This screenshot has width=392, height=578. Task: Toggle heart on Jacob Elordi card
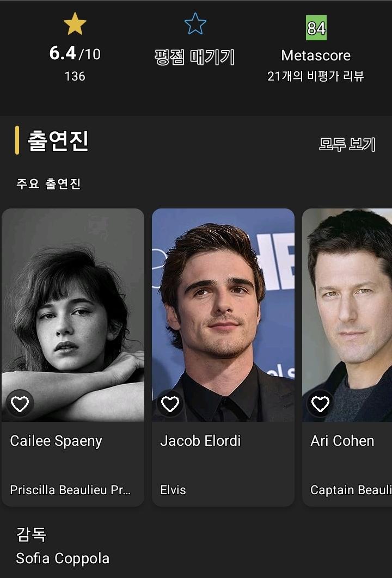click(170, 404)
